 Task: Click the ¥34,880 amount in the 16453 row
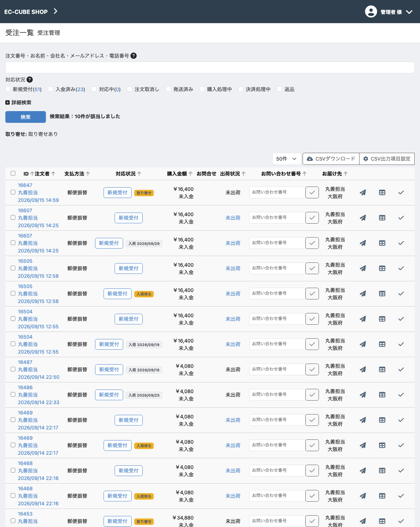pos(183,518)
